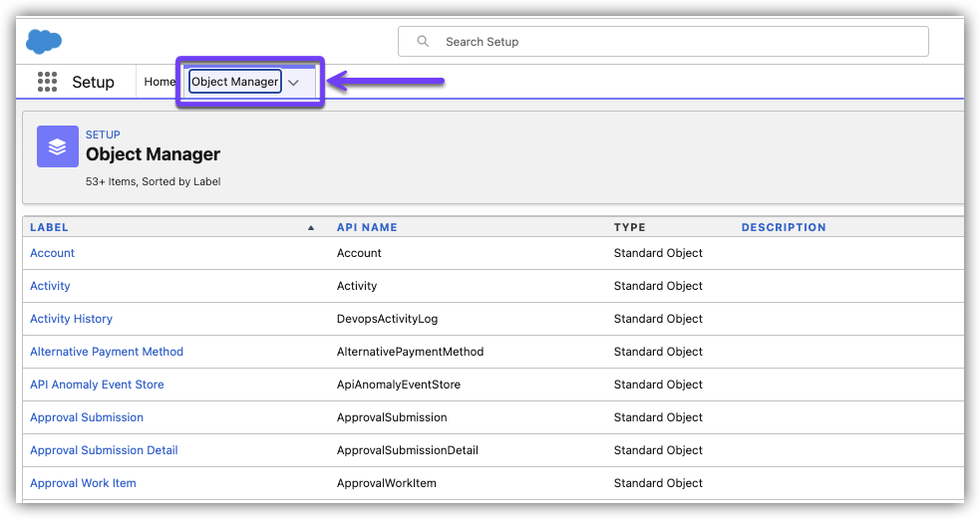Open the Activity History object
Screen dimensions: 980x519
point(71,319)
